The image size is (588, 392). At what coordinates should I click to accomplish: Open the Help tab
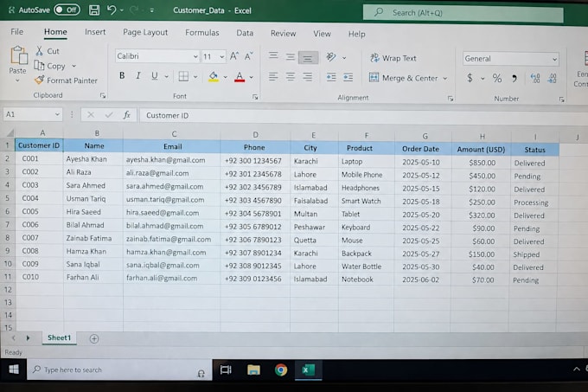coord(356,34)
